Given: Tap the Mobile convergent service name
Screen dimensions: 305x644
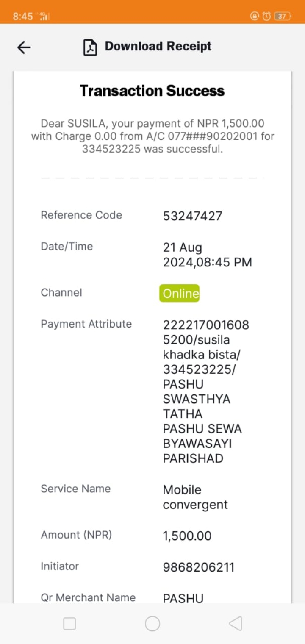Looking at the screenshot, I should 195,497.
